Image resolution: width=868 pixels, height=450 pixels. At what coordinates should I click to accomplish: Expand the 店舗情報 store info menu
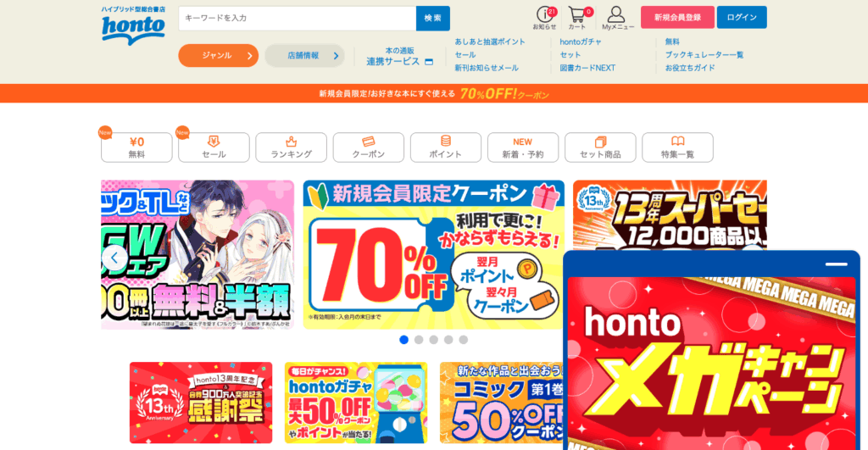(304, 55)
